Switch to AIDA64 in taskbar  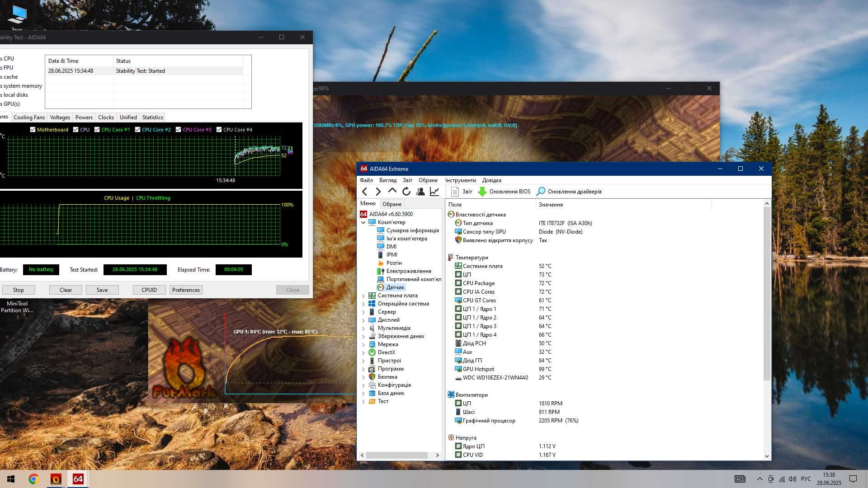point(78,479)
